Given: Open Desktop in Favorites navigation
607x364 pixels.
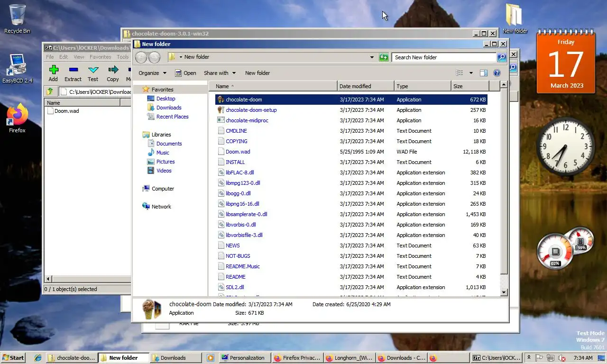Looking at the screenshot, I should [x=166, y=99].
